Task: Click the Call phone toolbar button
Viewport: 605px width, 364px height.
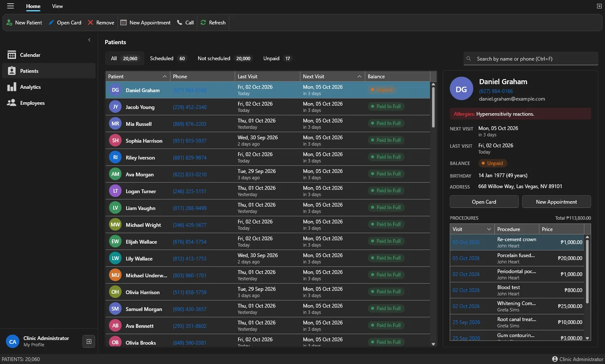Action: point(186,23)
